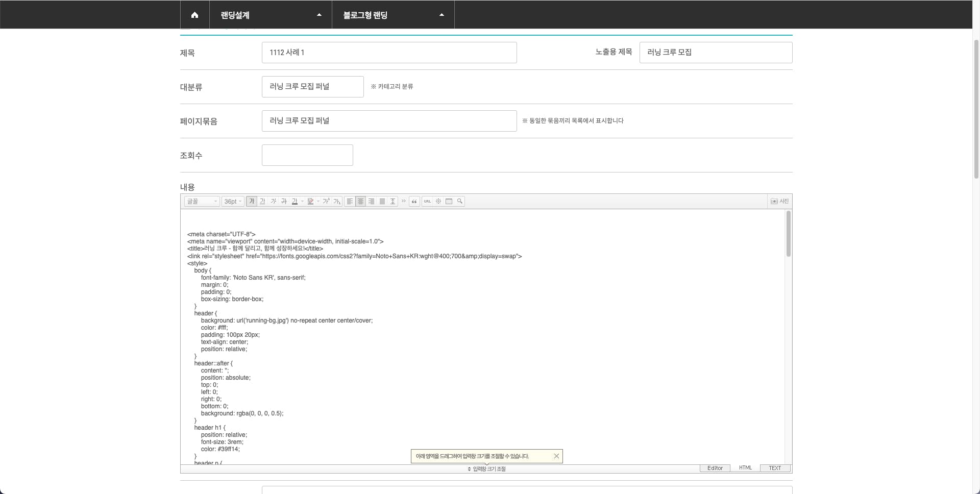Expand the 랜딩설계 navigation menu
The image size is (980, 494).
click(271, 15)
